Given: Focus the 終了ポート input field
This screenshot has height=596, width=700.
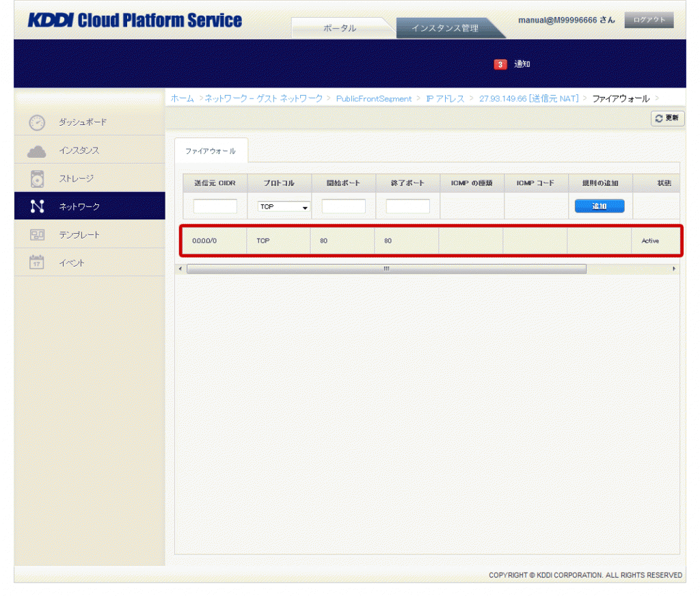Looking at the screenshot, I should click(408, 206).
